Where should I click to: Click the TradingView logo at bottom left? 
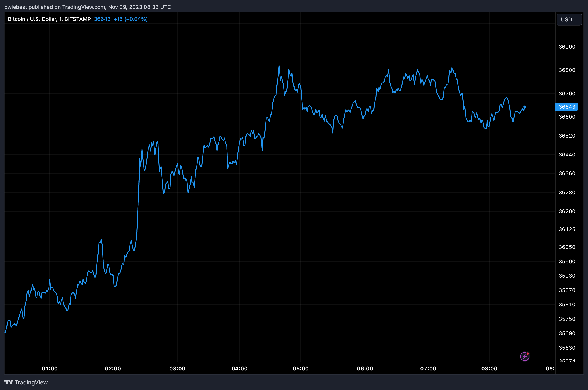[26, 382]
